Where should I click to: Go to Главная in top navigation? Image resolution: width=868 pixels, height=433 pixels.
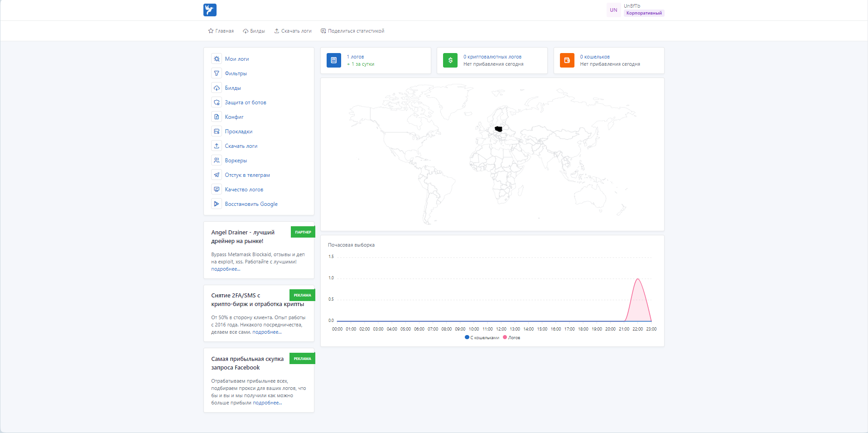(x=221, y=31)
